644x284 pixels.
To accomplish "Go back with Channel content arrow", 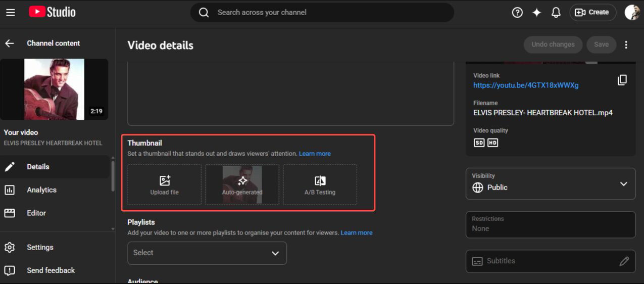I will (x=10, y=43).
